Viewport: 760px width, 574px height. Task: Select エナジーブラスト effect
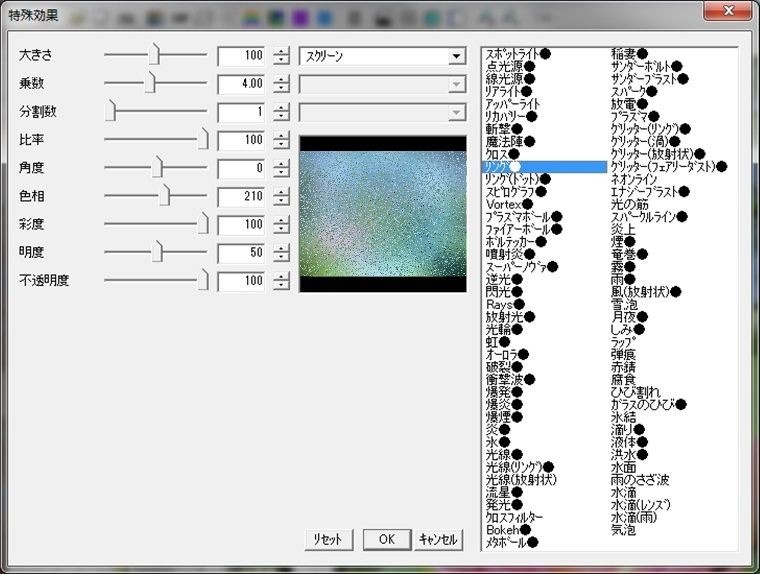coord(649,192)
